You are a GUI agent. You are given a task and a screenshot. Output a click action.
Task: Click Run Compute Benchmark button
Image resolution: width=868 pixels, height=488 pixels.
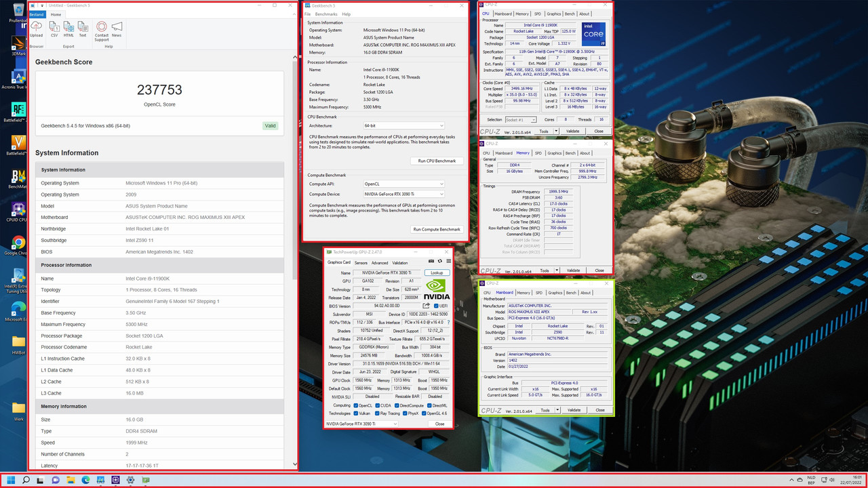437,229
